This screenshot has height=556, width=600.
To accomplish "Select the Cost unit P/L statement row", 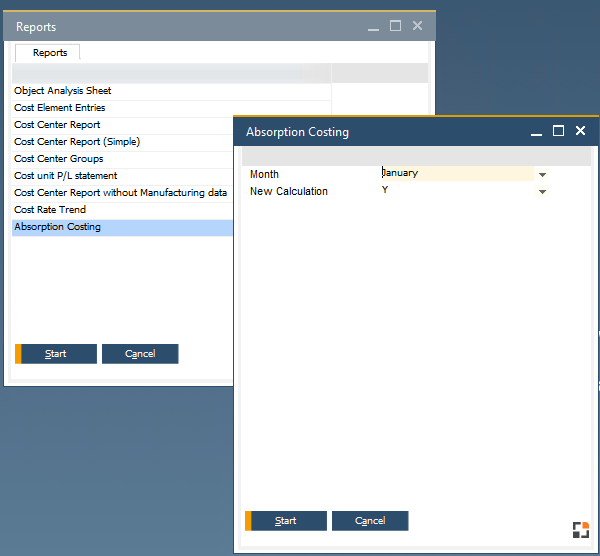I will point(66,176).
